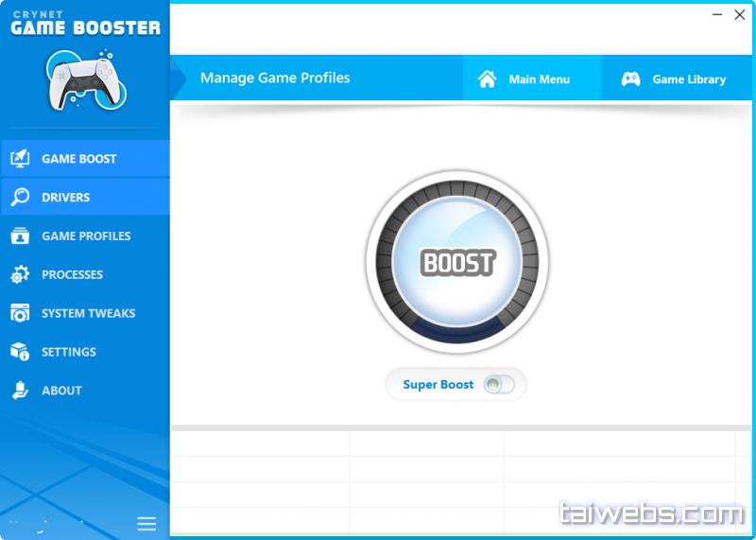Image resolution: width=756 pixels, height=540 pixels.
Task: Click the Manage Game Profiles header
Action: pos(275,78)
